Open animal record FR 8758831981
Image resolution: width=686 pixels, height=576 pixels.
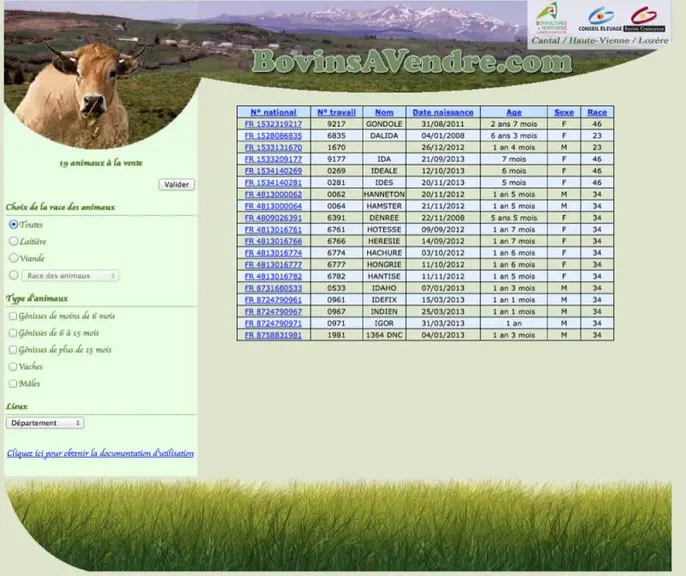[x=273, y=335]
